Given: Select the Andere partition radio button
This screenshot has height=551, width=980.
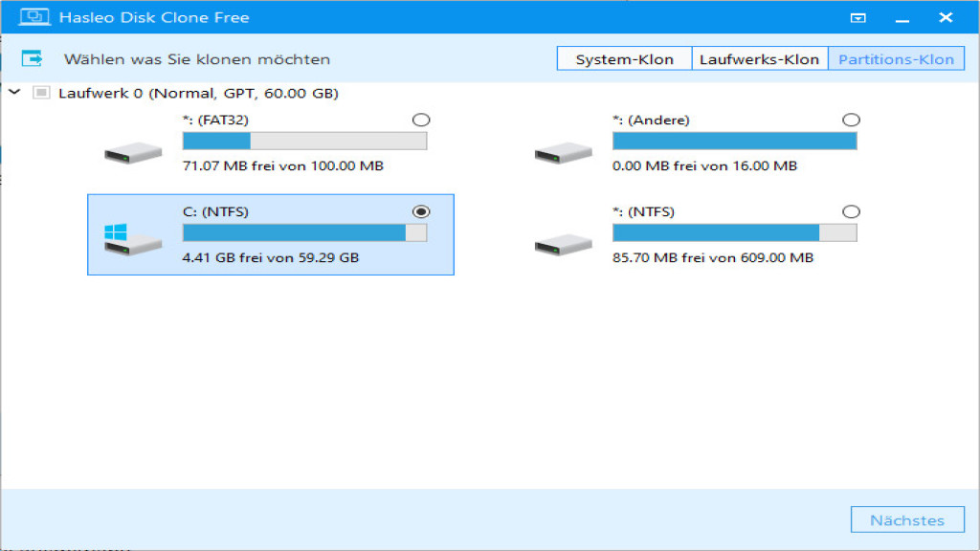Looking at the screenshot, I should [x=851, y=120].
